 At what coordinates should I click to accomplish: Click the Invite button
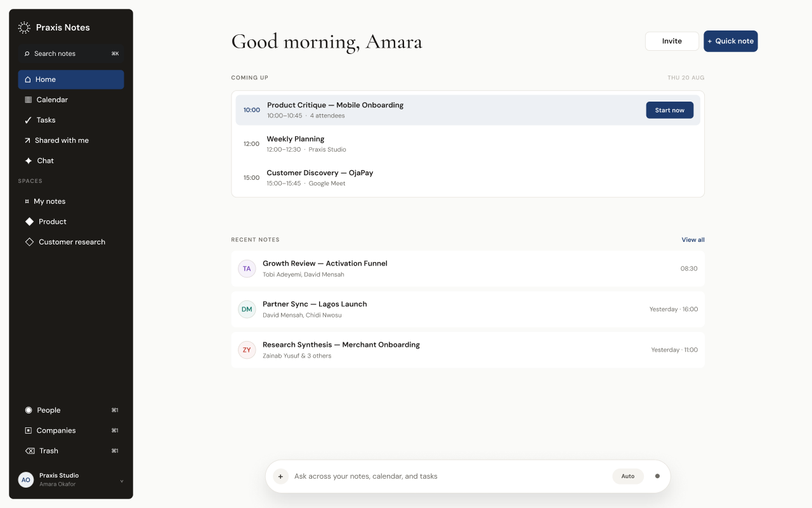tap(672, 41)
